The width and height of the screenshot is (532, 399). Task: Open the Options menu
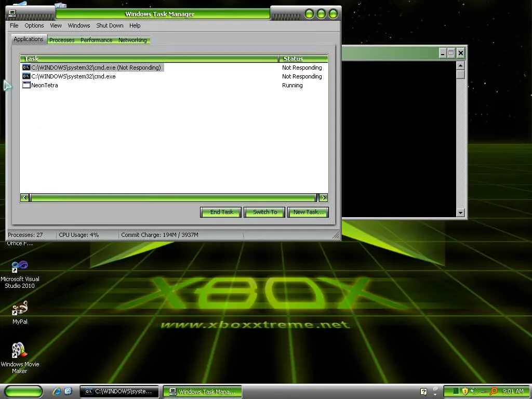34,25
